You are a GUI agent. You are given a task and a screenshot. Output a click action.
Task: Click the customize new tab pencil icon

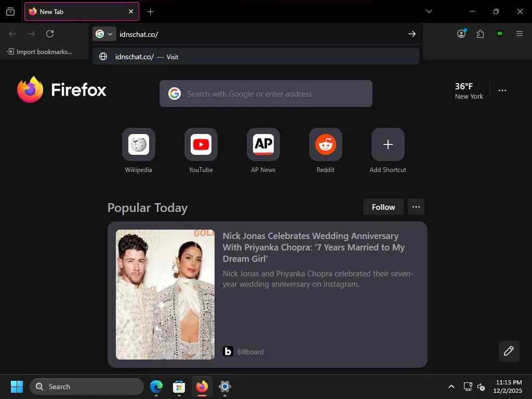509,351
